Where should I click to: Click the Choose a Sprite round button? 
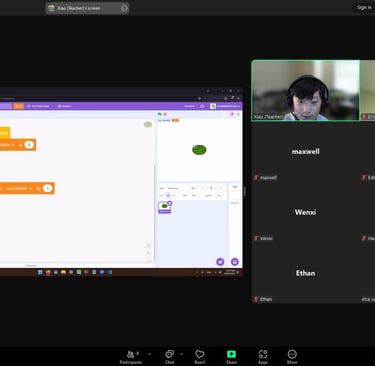pos(220,262)
